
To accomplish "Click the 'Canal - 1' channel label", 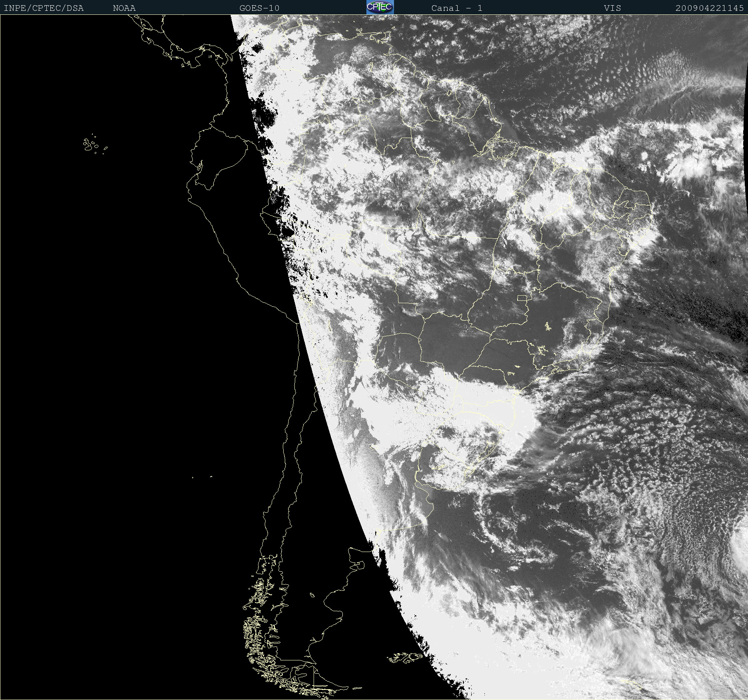I will [x=457, y=8].
